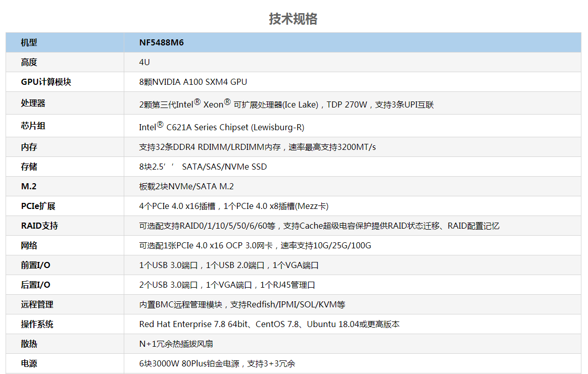
Task: Click the 芯片组 row label
Action: tap(33, 126)
